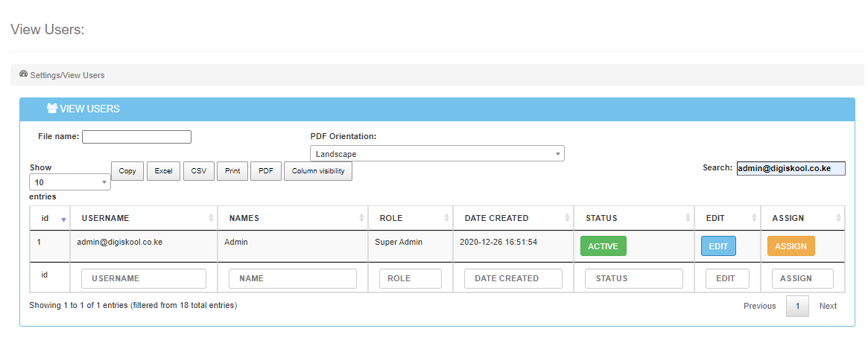868x340 pixels.
Task: Sort by Names column arrows
Action: 363,218
